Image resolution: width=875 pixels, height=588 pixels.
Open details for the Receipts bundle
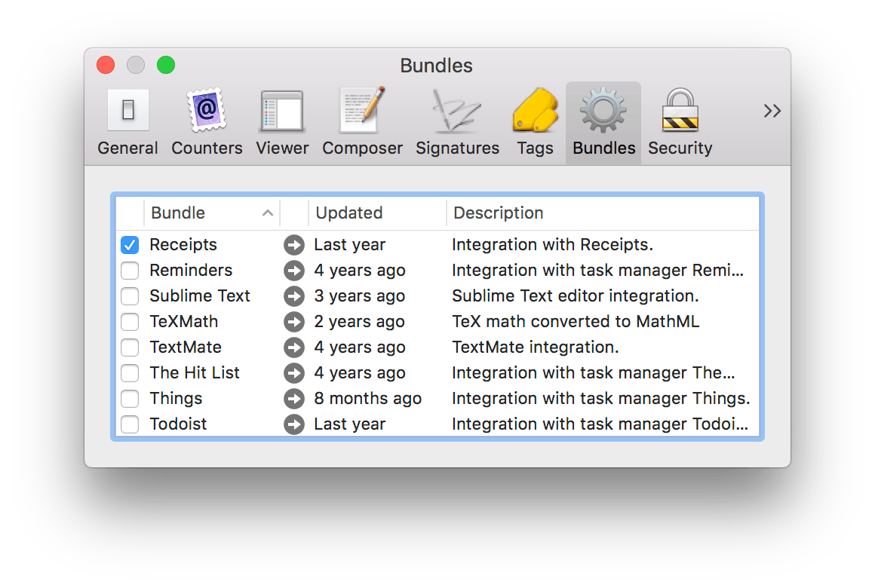click(x=294, y=245)
